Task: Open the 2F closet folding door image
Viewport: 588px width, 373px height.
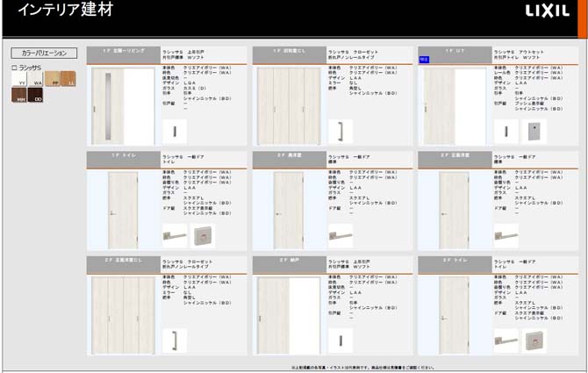Action: 123,315
